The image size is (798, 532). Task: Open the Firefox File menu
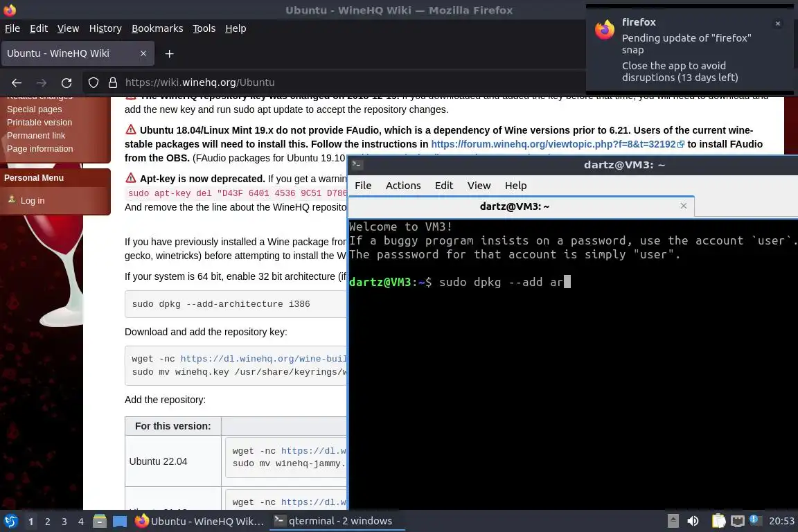tap(12, 28)
